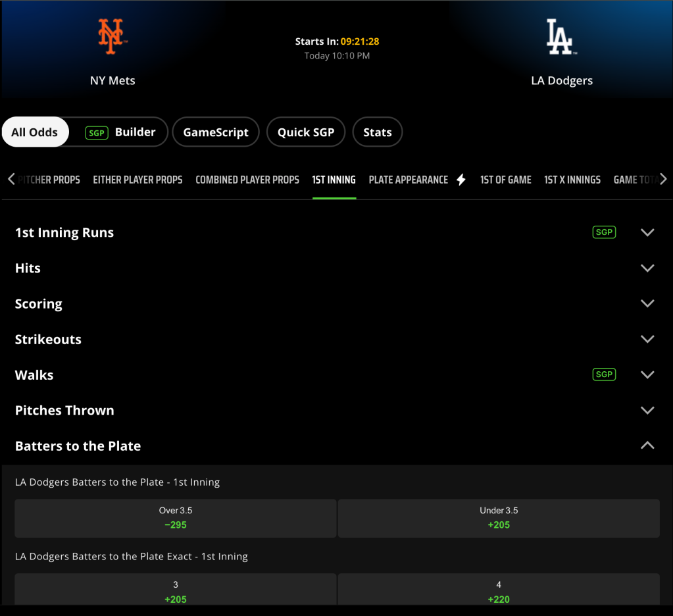Switch to the SGP Builder mode
This screenshot has height=616, width=673.
click(x=120, y=132)
